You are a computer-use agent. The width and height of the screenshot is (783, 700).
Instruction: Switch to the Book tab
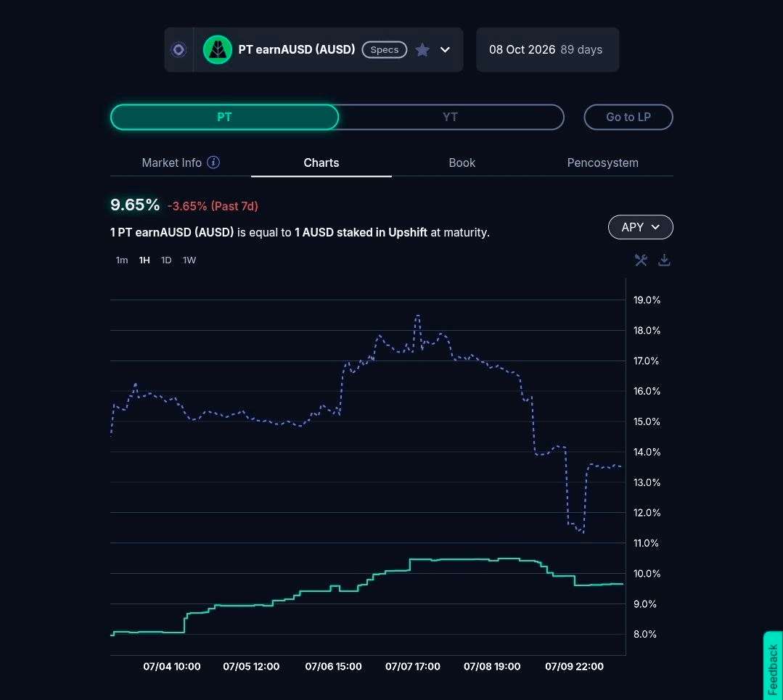pyautogui.click(x=462, y=162)
